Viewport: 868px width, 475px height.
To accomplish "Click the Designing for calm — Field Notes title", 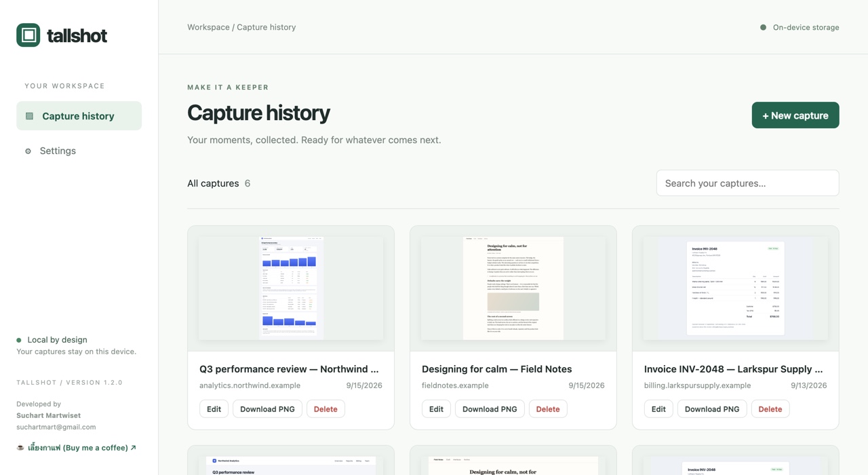I will [x=497, y=369].
